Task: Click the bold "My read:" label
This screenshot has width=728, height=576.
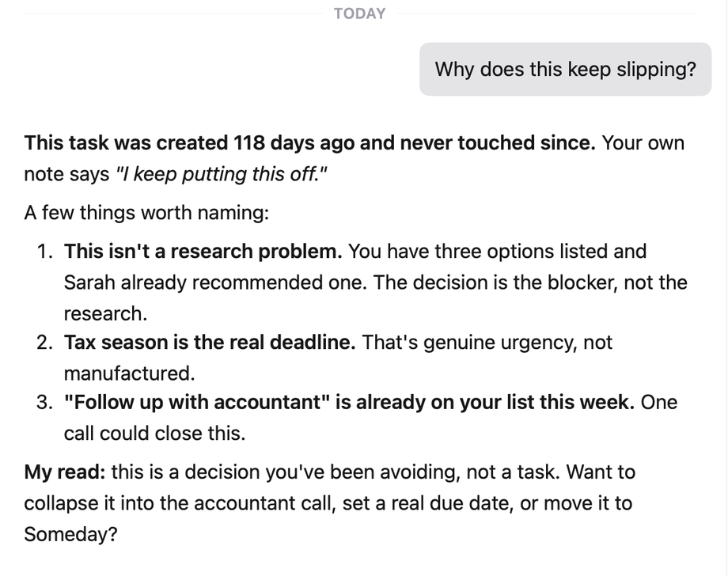Action: click(x=65, y=472)
